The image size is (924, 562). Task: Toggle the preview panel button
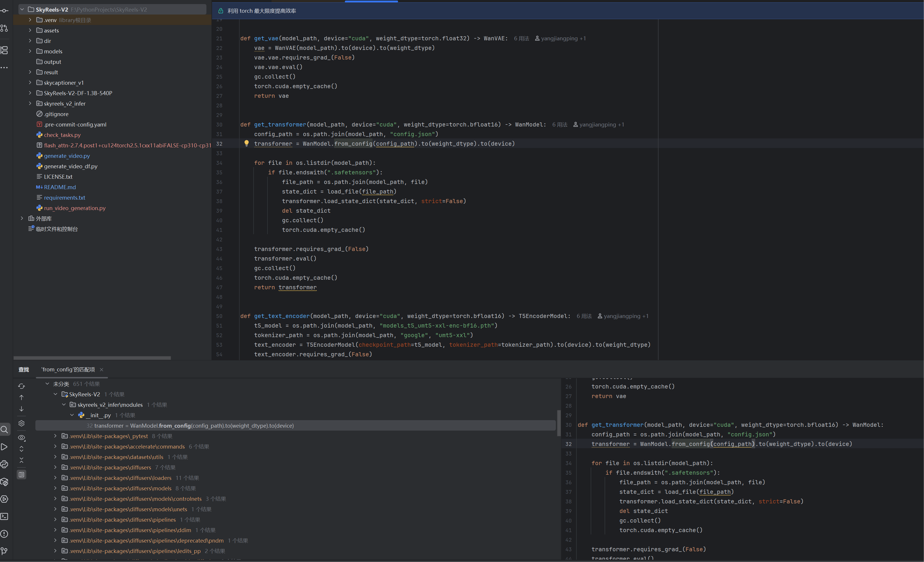point(21,475)
